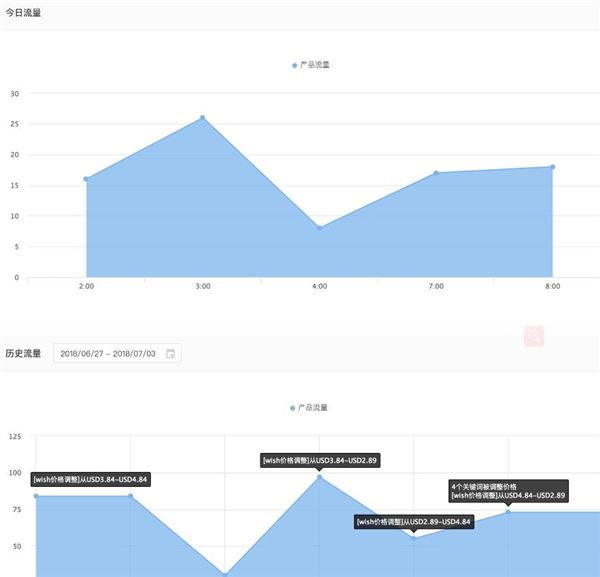Click annotation label 从USD3.84-USD2.89

(320, 460)
